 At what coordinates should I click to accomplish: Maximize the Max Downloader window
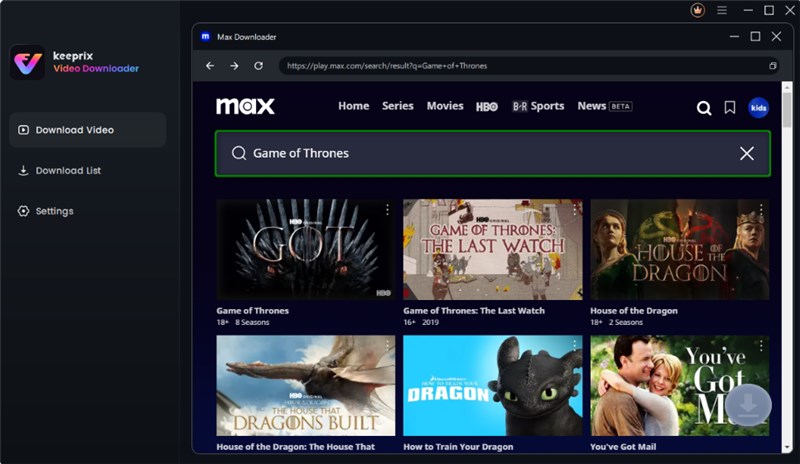tap(755, 36)
